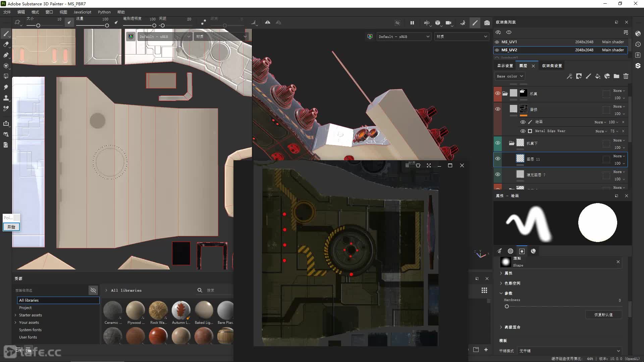
Task: Delete layer with the trash icon
Action: coord(626,76)
